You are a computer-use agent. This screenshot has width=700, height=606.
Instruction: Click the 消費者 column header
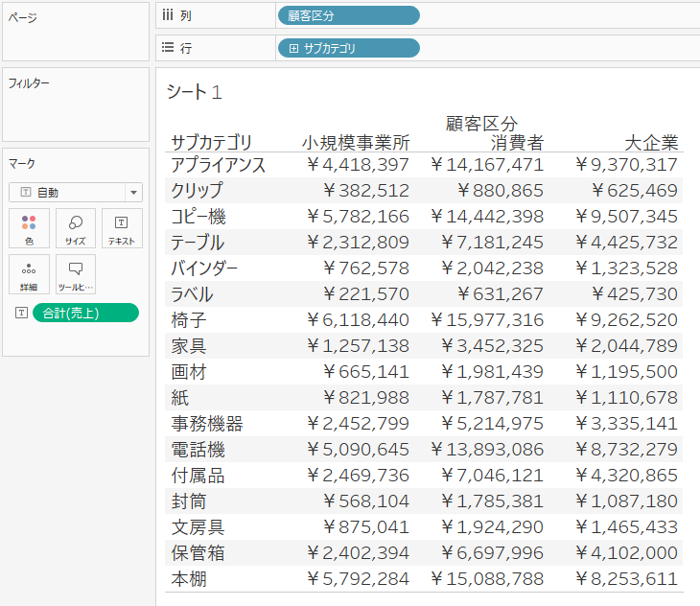pos(517,143)
